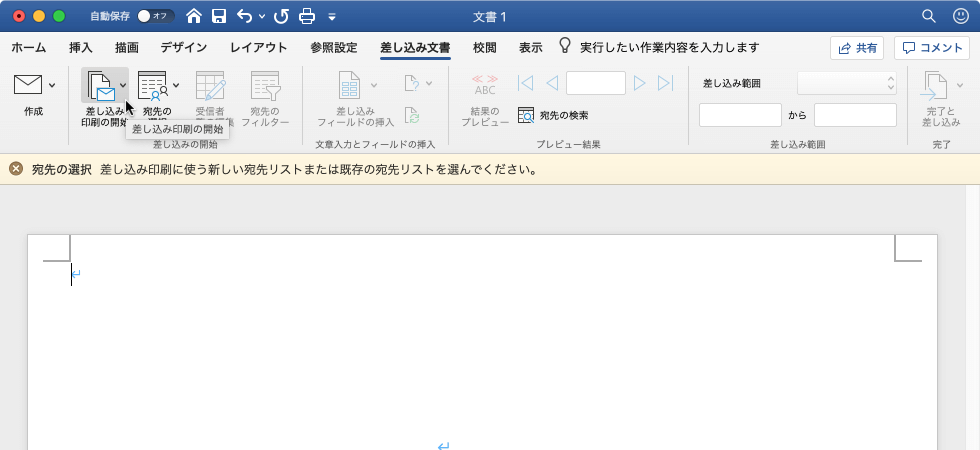Toggle the AutoSave (自動保存) switch
This screenshot has height=450, width=980.
156,16
